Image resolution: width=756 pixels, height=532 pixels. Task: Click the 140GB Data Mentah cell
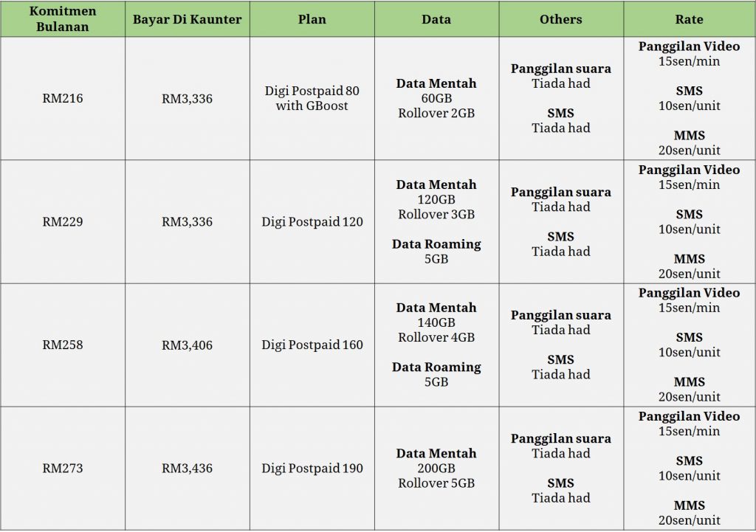[x=436, y=345]
